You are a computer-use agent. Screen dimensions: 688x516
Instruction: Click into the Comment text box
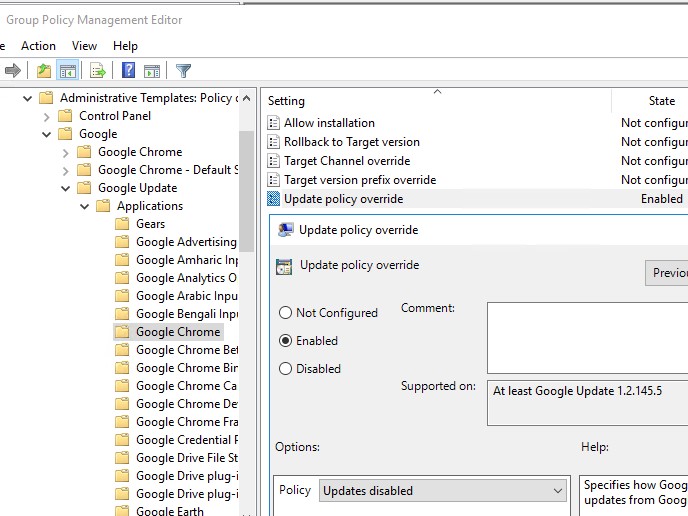(x=588, y=338)
